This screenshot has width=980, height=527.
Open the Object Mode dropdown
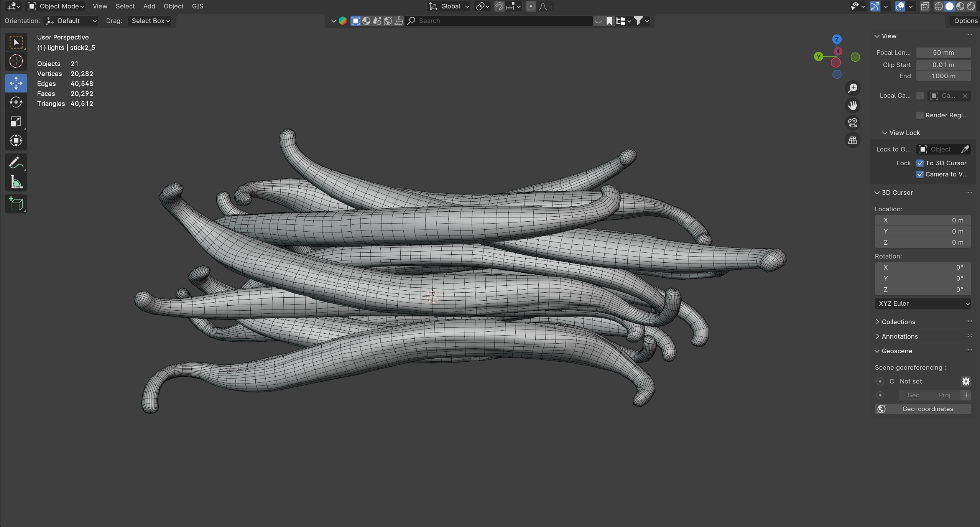56,6
